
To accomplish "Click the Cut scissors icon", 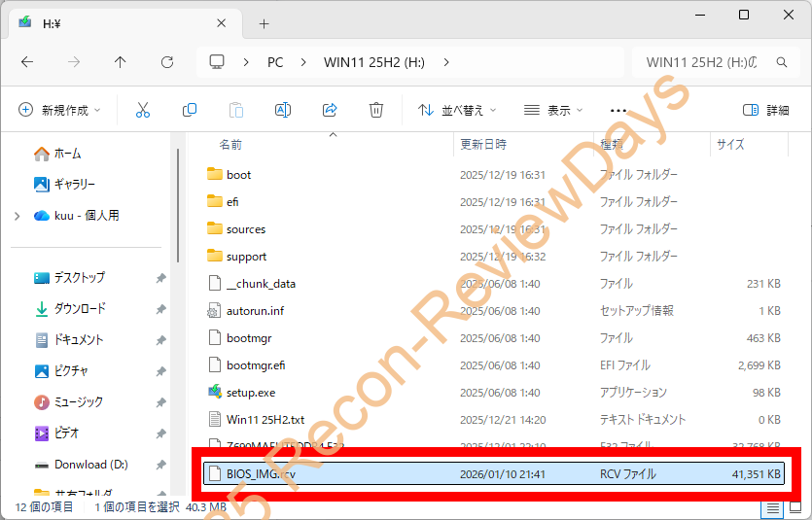I will [143, 110].
